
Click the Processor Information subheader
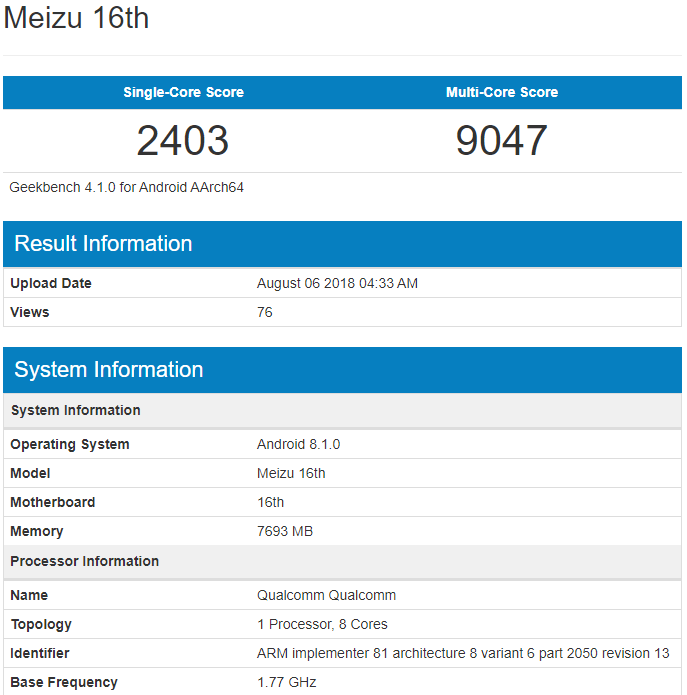pyautogui.click(x=342, y=562)
